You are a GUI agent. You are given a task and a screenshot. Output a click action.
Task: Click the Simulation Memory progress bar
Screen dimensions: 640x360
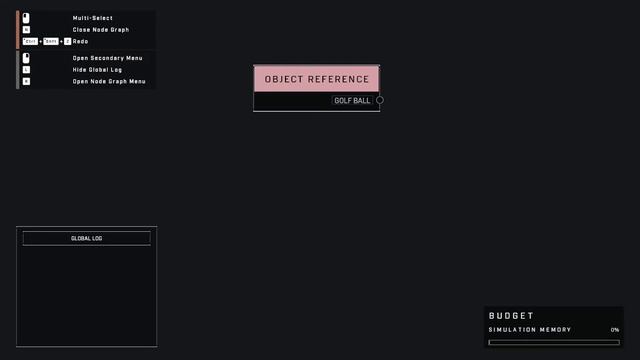[554, 342]
